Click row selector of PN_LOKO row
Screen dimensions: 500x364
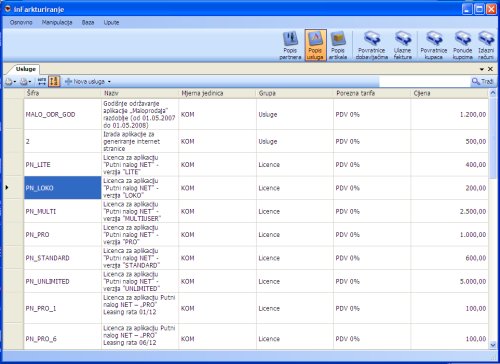(13, 188)
